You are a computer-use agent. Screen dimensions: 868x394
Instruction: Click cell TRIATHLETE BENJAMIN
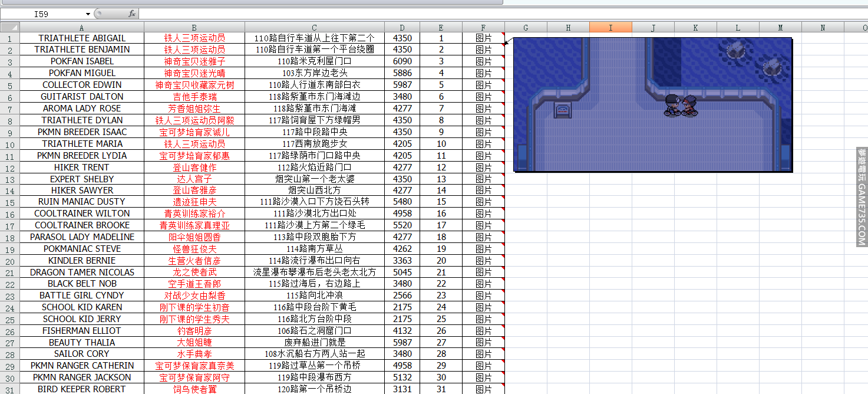(82, 50)
